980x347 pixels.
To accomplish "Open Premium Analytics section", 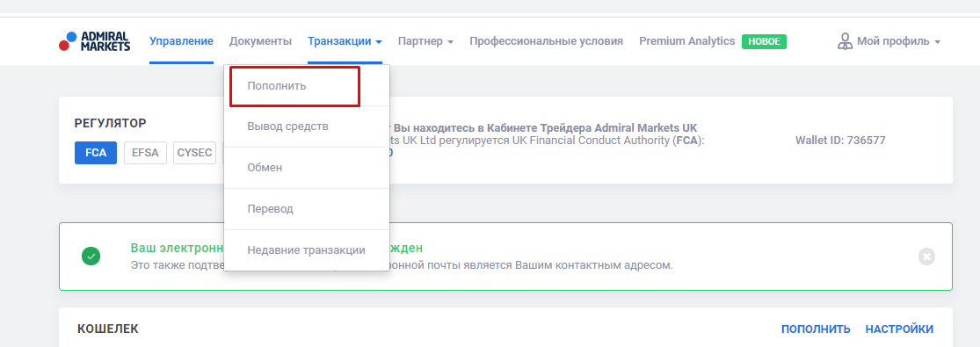I will pos(686,41).
